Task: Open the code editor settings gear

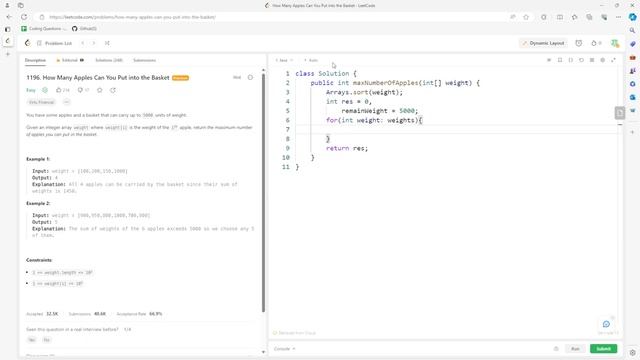Action: (602, 60)
